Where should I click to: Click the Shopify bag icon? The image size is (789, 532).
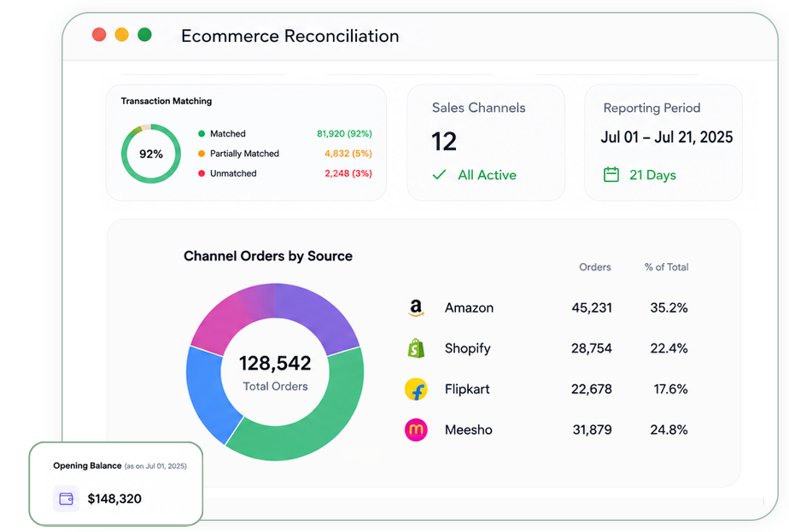coord(416,348)
